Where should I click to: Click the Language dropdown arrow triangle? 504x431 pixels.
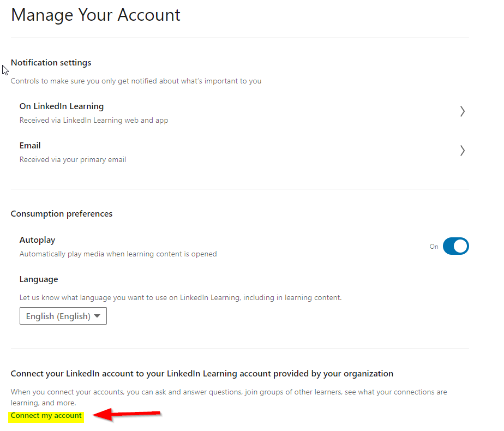point(97,316)
